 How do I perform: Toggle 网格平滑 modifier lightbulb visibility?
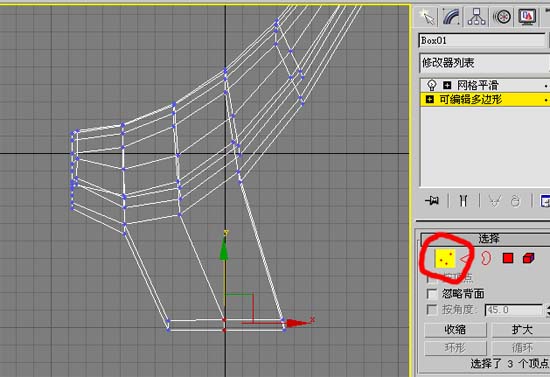pos(431,85)
